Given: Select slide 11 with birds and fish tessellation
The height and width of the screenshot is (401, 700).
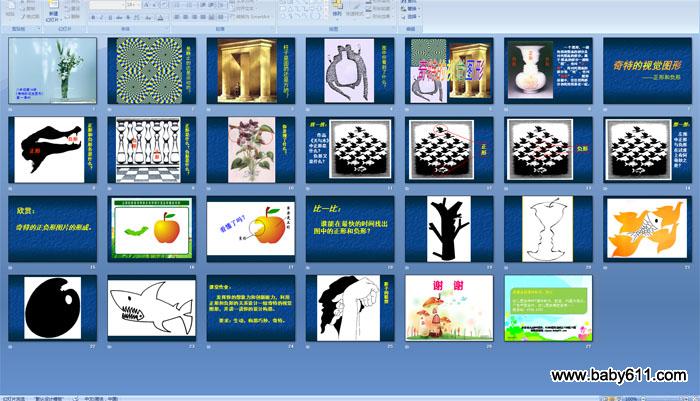Looking at the screenshot, I should [x=350, y=150].
